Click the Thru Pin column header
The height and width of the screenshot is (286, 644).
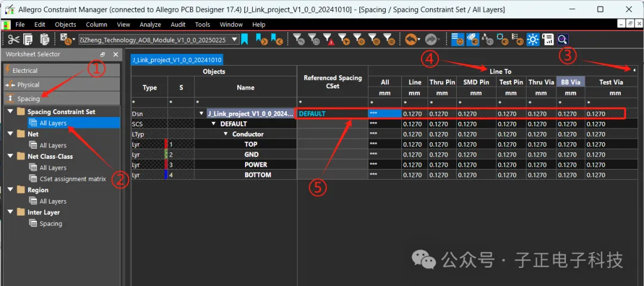point(442,82)
